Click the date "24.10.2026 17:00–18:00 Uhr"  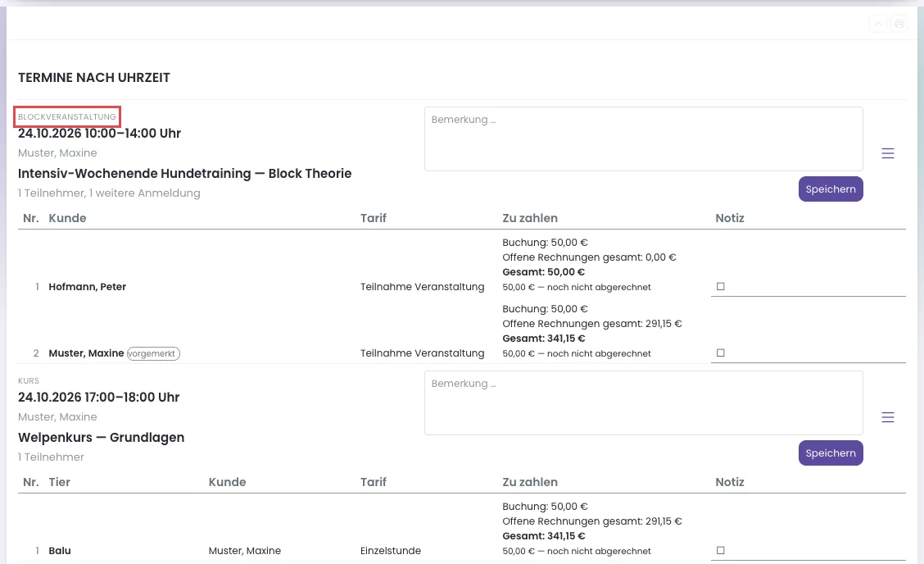[98, 397]
